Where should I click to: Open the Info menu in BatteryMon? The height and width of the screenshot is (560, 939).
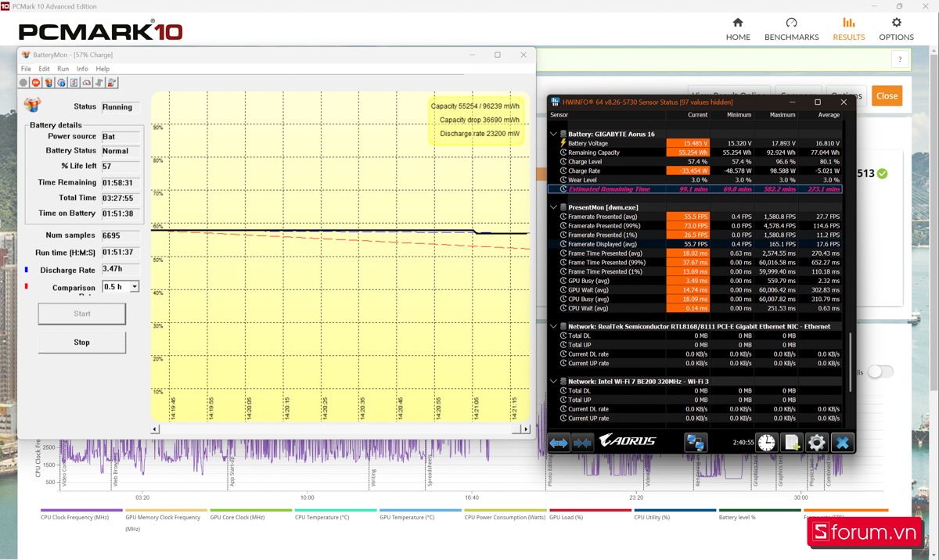(82, 69)
